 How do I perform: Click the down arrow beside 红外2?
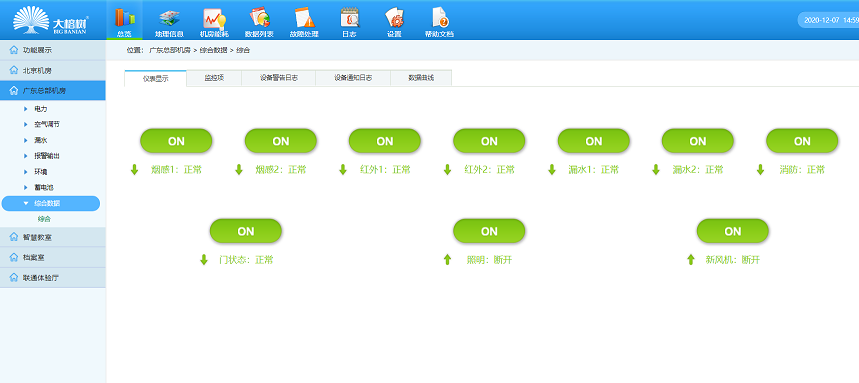coord(447,170)
